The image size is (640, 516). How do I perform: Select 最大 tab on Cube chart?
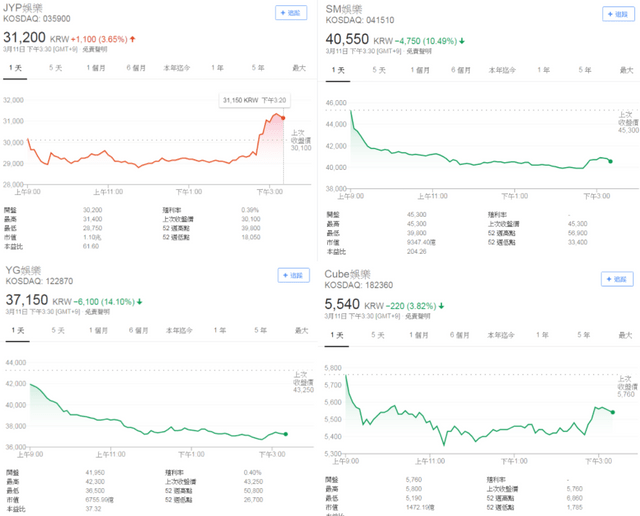625,334
